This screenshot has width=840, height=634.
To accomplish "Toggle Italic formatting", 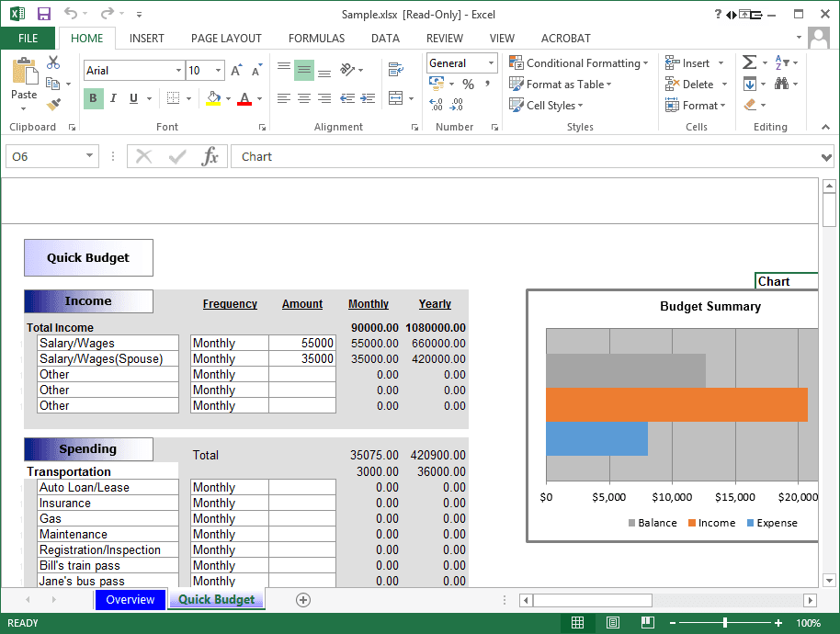I will 113,98.
